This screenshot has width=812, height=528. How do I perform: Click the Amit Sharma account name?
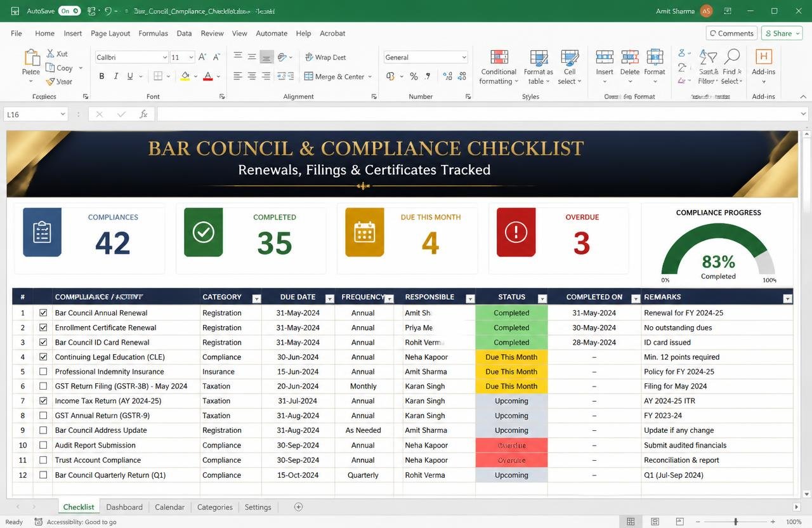point(675,11)
